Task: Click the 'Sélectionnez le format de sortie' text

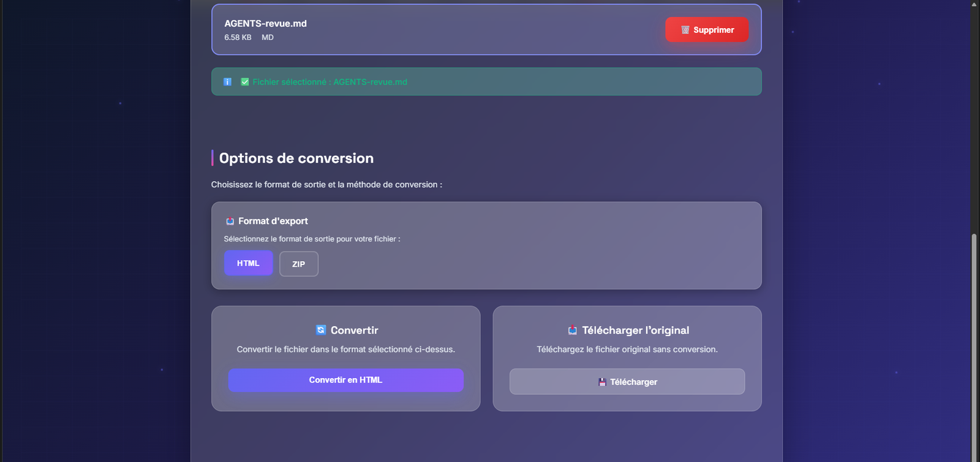Action: coord(312,239)
